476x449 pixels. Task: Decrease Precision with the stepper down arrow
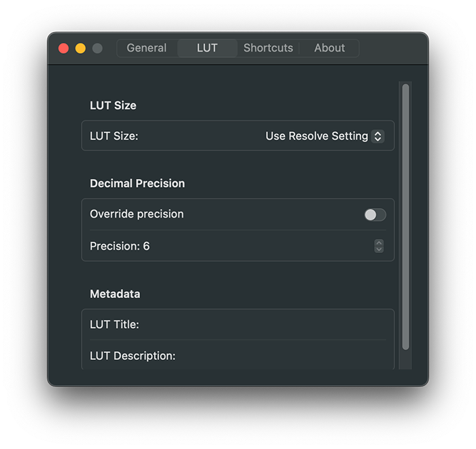379,250
